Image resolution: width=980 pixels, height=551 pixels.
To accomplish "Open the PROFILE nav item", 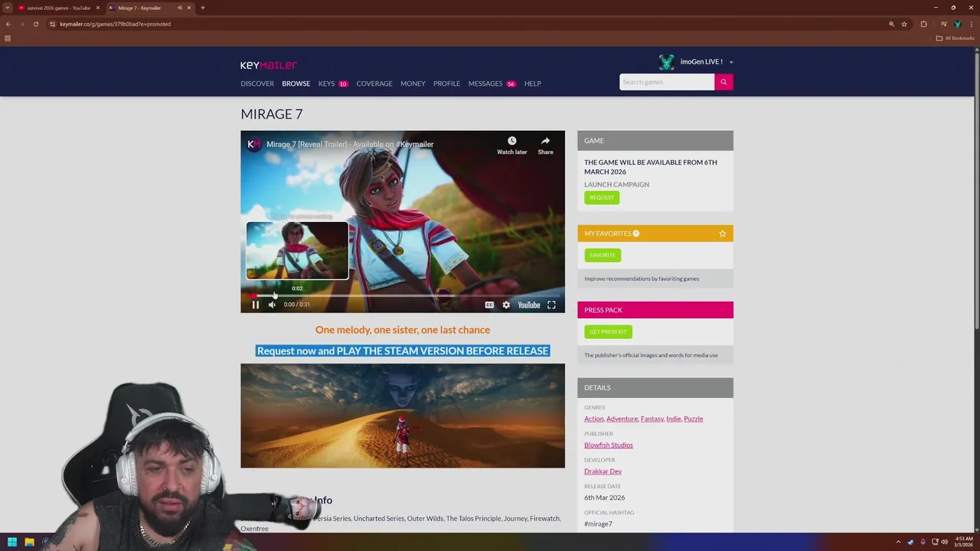I will click(446, 83).
